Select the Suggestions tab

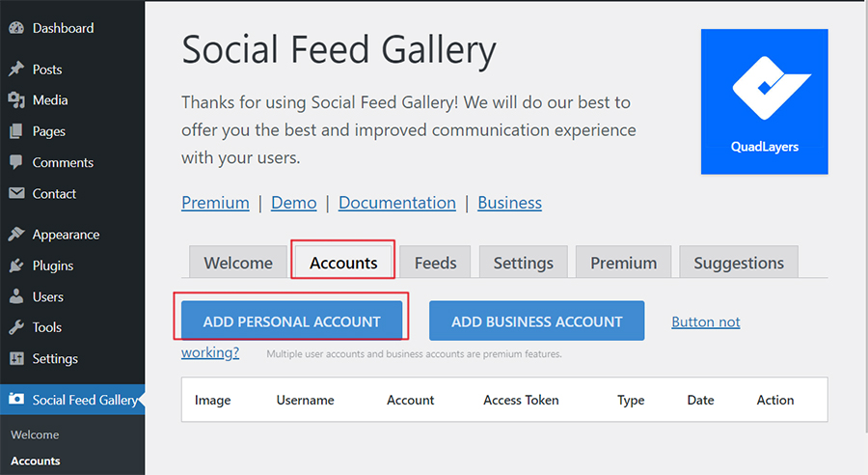coord(739,263)
